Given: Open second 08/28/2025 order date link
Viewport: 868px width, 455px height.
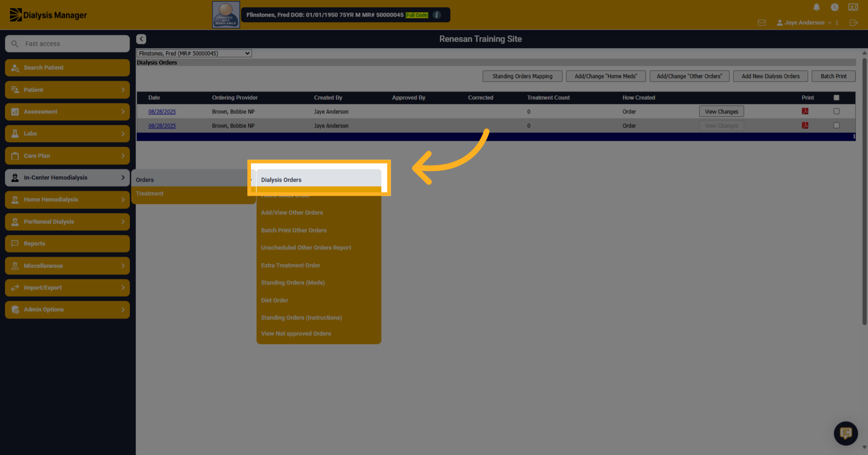Looking at the screenshot, I should [162, 126].
